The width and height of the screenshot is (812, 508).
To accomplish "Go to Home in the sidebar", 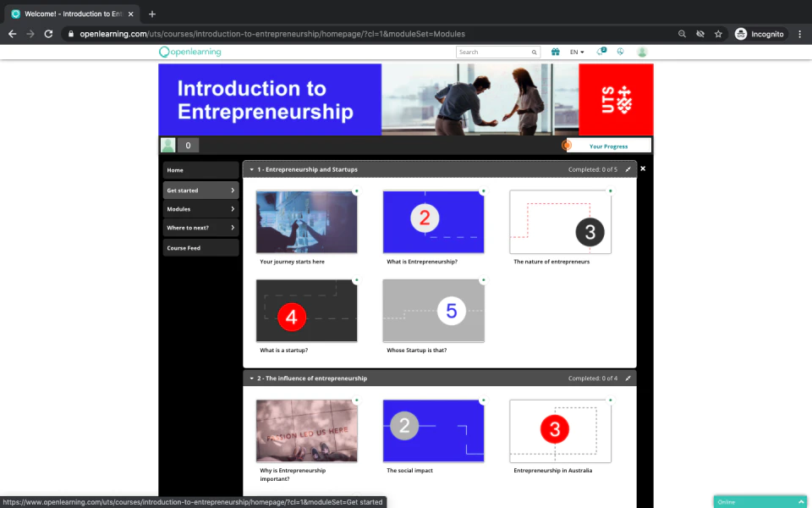I will [x=201, y=170].
